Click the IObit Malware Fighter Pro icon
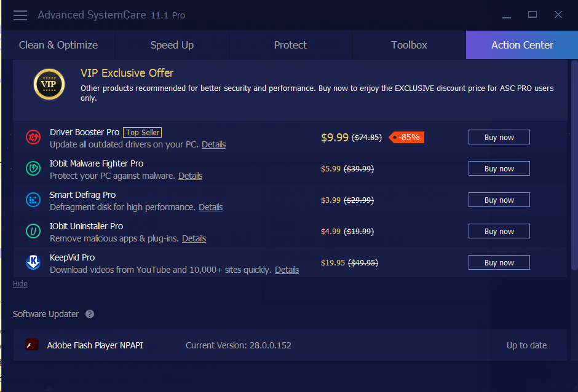 pyautogui.click(x=33, y=169)
